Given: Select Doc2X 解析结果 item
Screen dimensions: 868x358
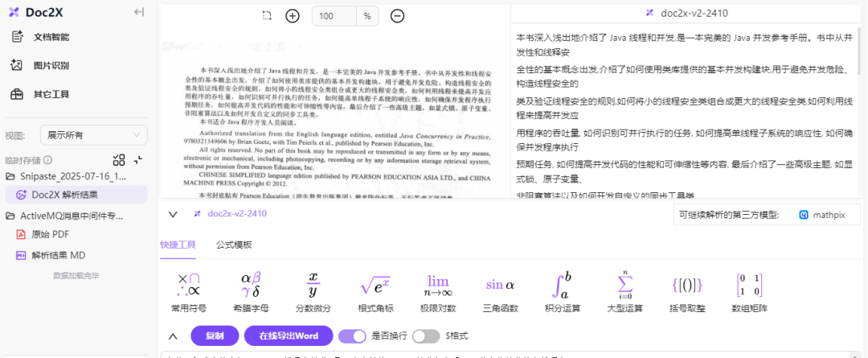Looking at the screenshot, I should [76, 195].
